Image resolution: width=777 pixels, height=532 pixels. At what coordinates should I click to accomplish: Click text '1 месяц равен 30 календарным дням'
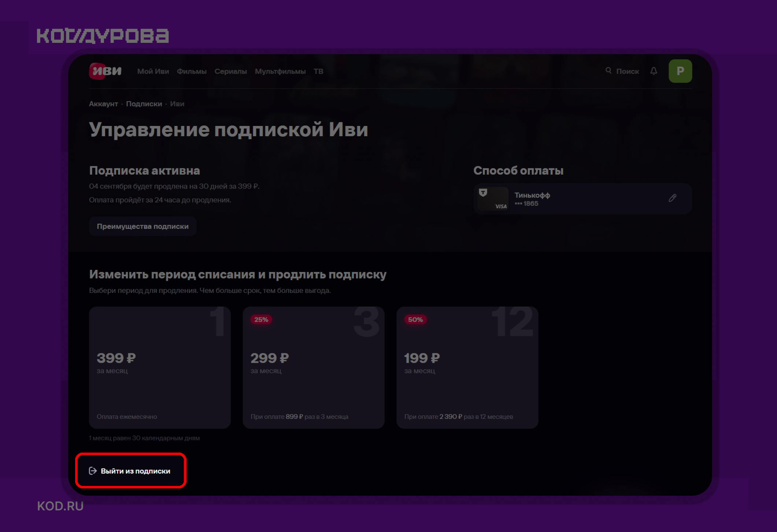(144, 438)
